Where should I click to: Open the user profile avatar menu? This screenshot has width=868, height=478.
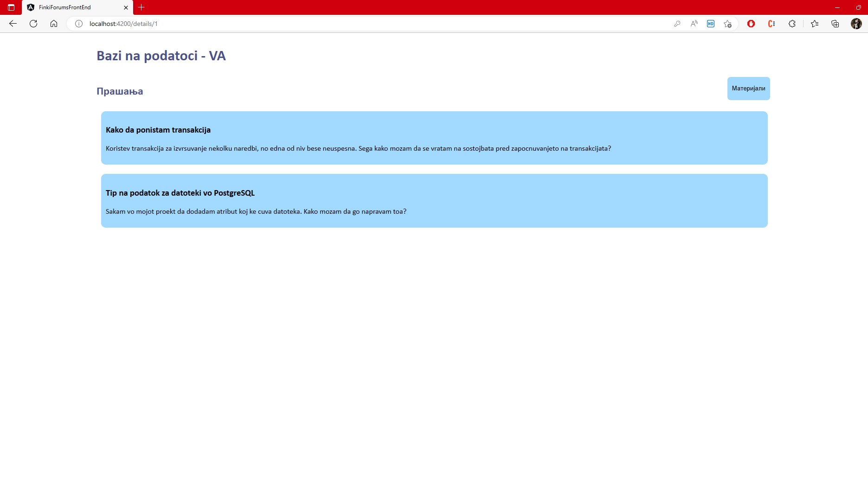pyautogui.click(x=856, y=24)
